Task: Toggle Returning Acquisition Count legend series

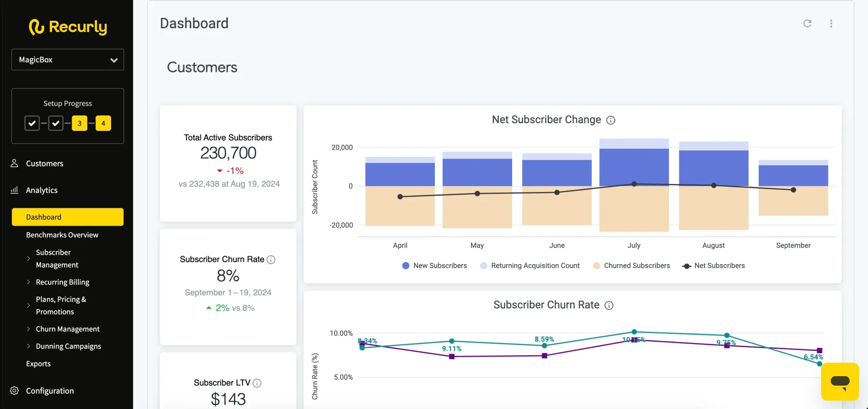Action: (529, 265)
